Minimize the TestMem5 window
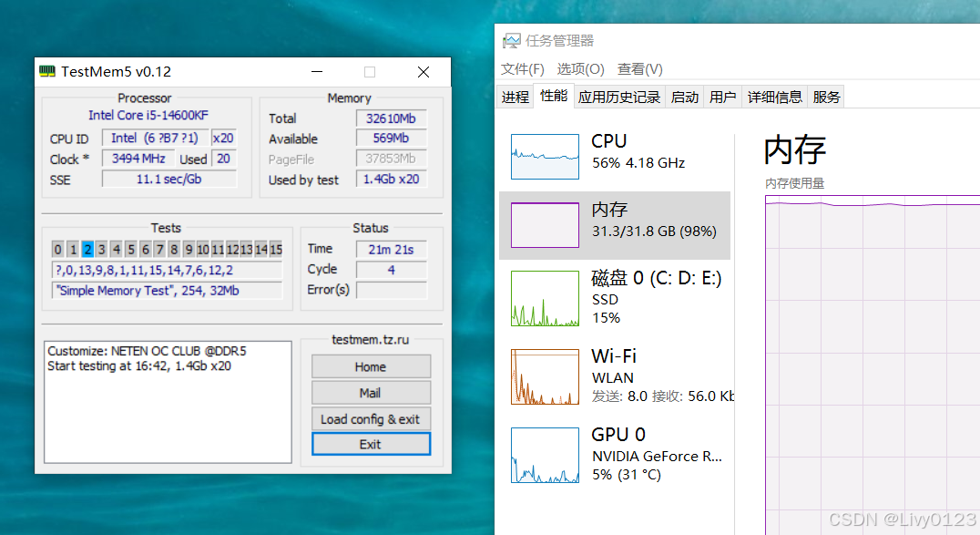The width and height of the screenshot is (980, 535). pyautogui.click(x=317, y=72)
